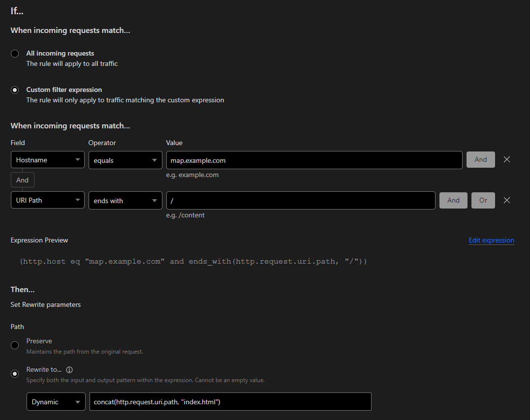The height and width of the screenshot is (420, 530).
Task: Enable the Rewrite to path option
Action: [x=15, y=374]
